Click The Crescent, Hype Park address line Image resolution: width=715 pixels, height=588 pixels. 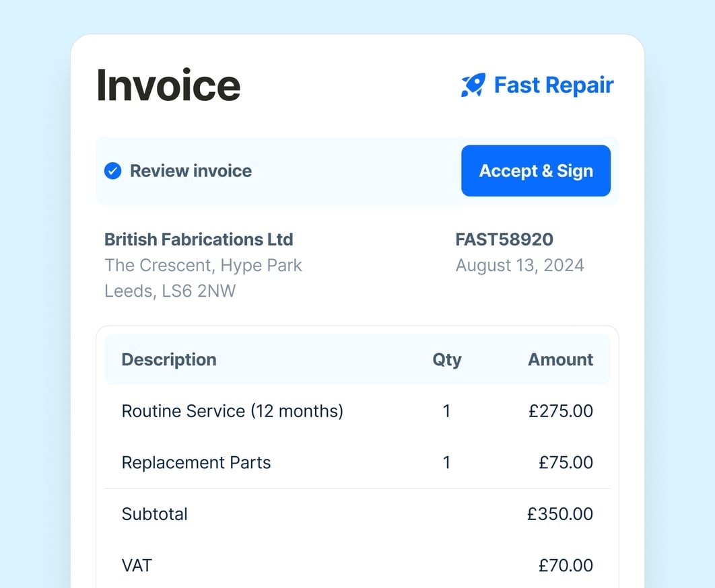(203, 265)
